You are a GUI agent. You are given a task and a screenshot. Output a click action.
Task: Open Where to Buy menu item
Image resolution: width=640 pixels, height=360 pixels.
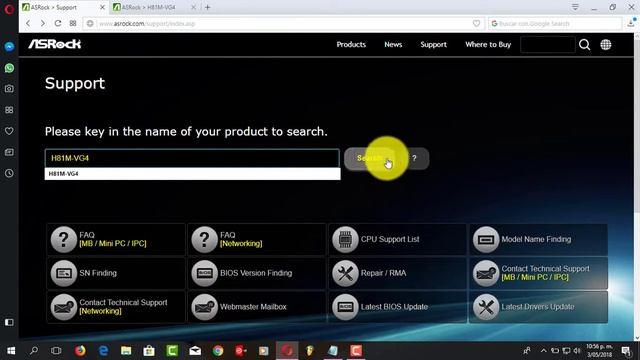pos(488,44)
